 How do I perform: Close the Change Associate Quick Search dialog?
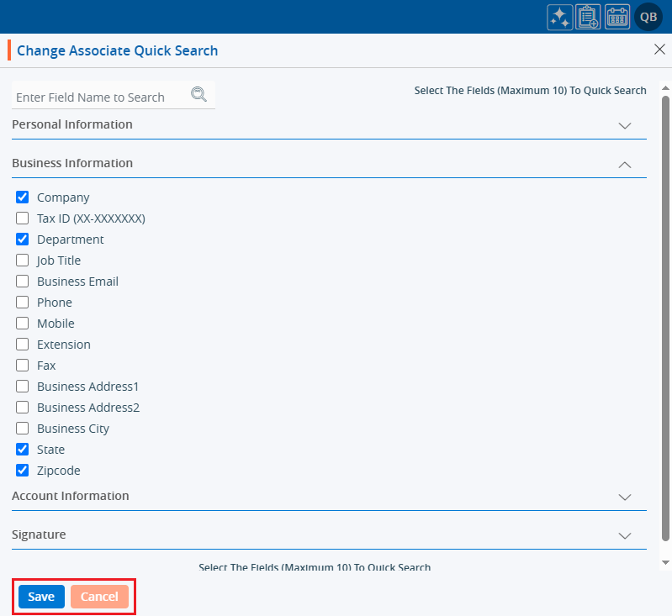click(x=659, y=50)
